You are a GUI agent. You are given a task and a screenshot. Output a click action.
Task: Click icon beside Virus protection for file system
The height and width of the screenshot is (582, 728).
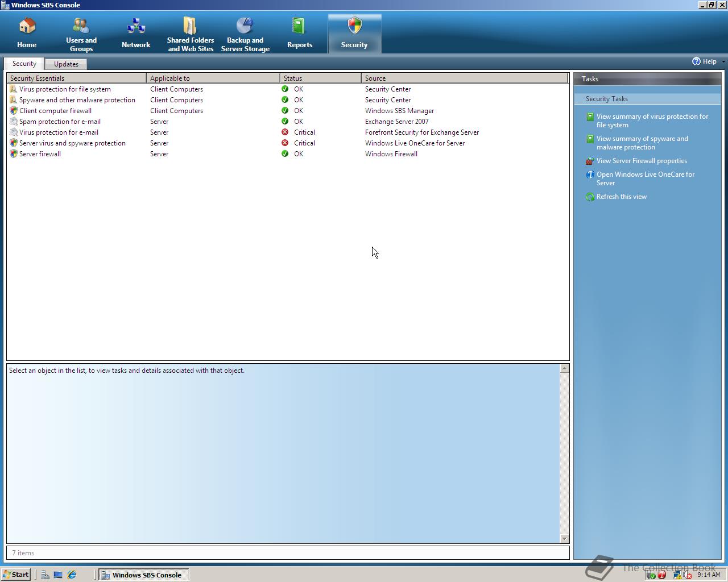click(14, 89)
